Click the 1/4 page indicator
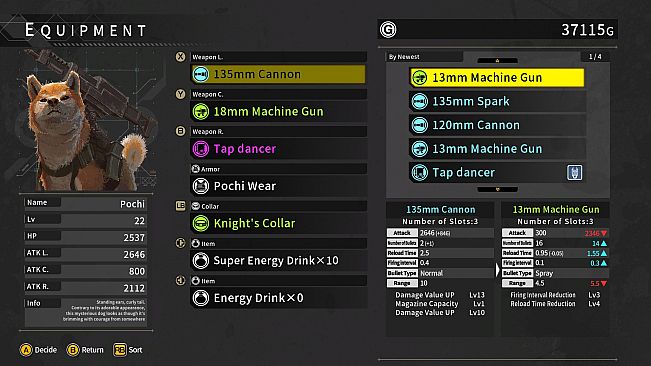Image resolution: width=651 pixels, height=366 pixels. click(595, 56)
